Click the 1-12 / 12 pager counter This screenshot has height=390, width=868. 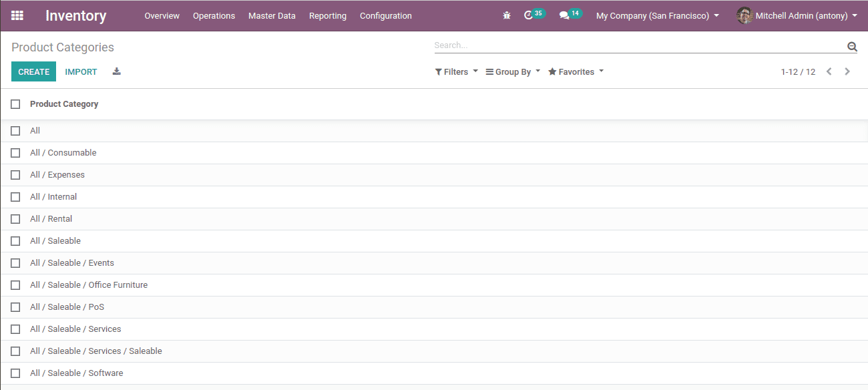coord(798,71)
